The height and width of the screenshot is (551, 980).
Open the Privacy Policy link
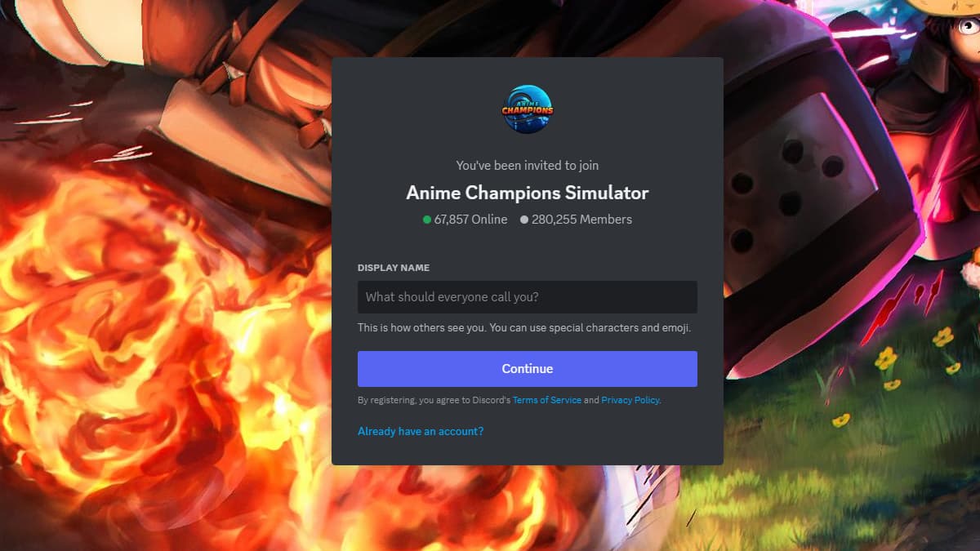coord(630,400)
